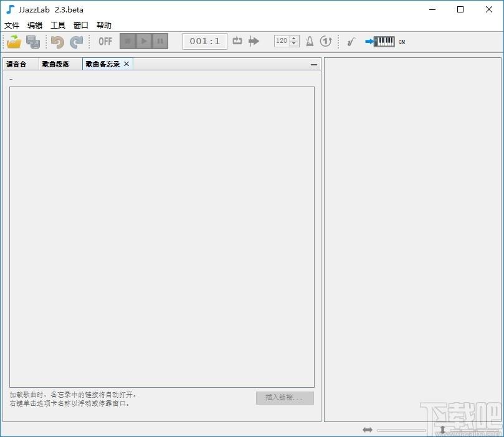This screenshot has height=437, width=504.
Task: Click inside the song memo text area
Action: point(162,237)
